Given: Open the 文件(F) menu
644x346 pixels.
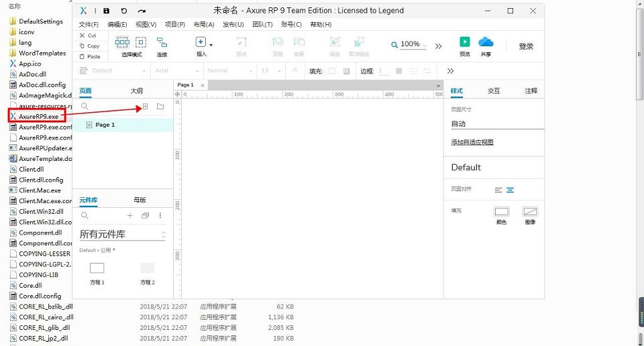Looking at the screenshot, I should (89, 25).
